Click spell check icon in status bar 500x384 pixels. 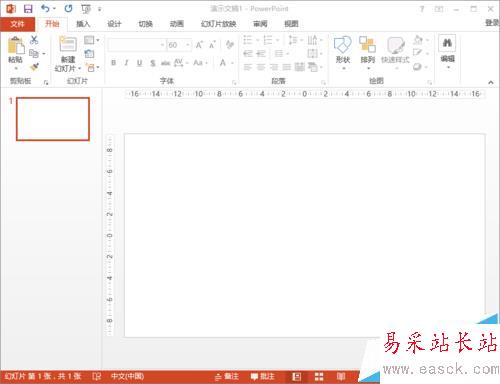(96, 377)
